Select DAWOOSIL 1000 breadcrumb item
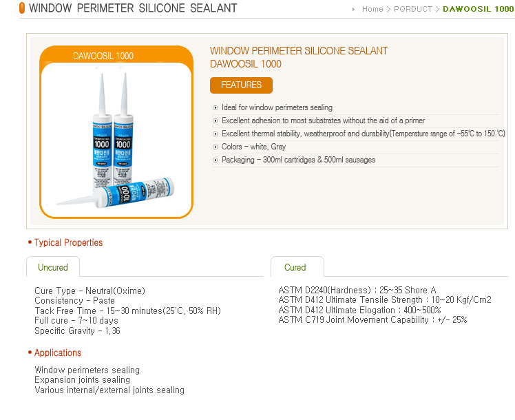515x420 pixels. pos(479,9)
